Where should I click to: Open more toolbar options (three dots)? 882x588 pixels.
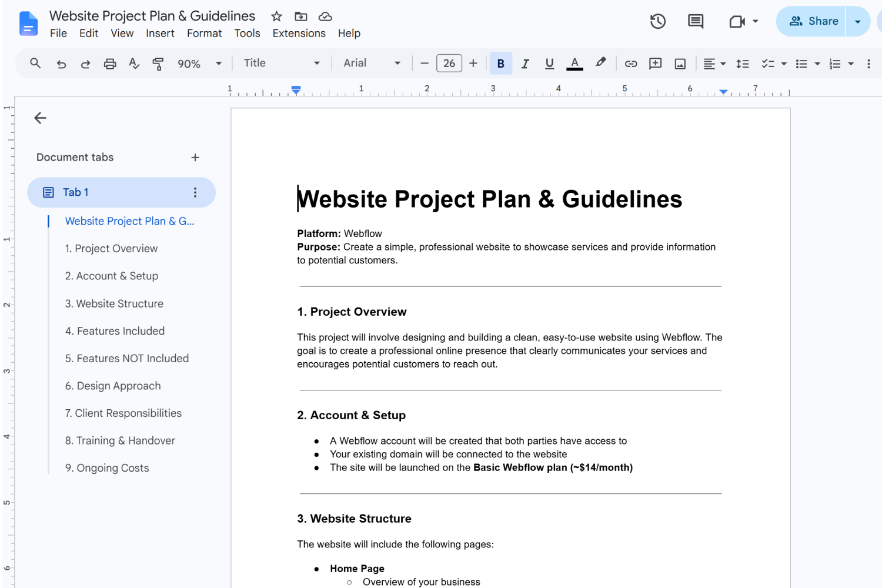(868, 64)
